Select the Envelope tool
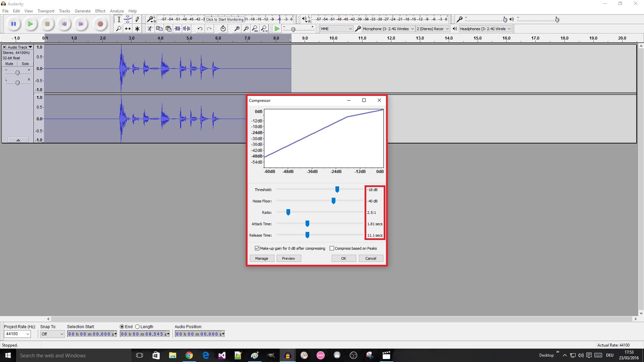The height and width of the screenshot is (362, 644). tap(128, 19)
